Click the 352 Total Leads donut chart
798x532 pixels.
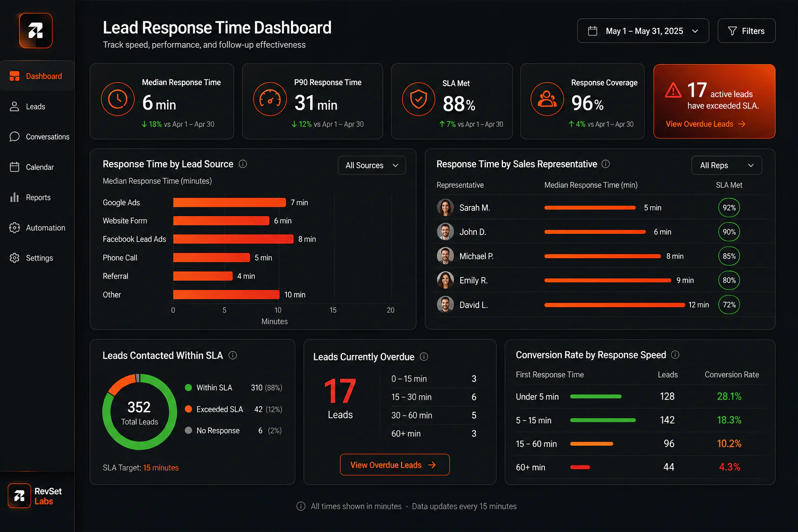(140, 412)
